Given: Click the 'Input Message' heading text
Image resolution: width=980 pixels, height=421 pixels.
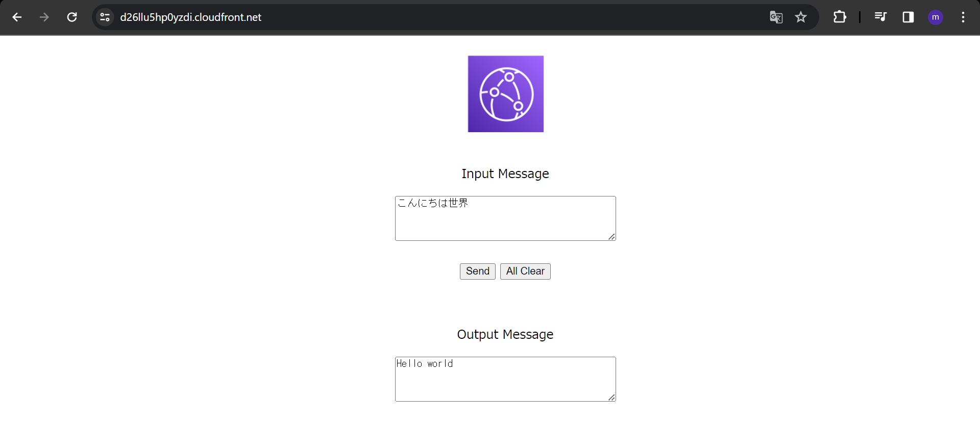Looking at the screenshot, I should [505, 174].
